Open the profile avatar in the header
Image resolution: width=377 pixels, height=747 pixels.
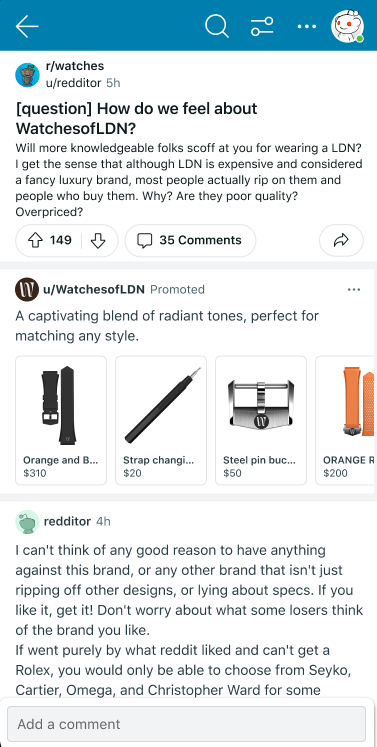point(347,26)
